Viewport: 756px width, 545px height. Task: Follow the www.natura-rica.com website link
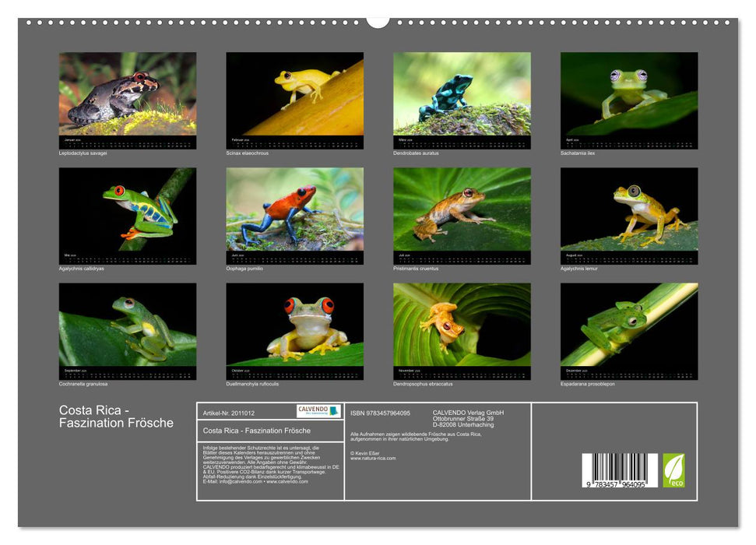pyautogui.click(x=373, y=459)
